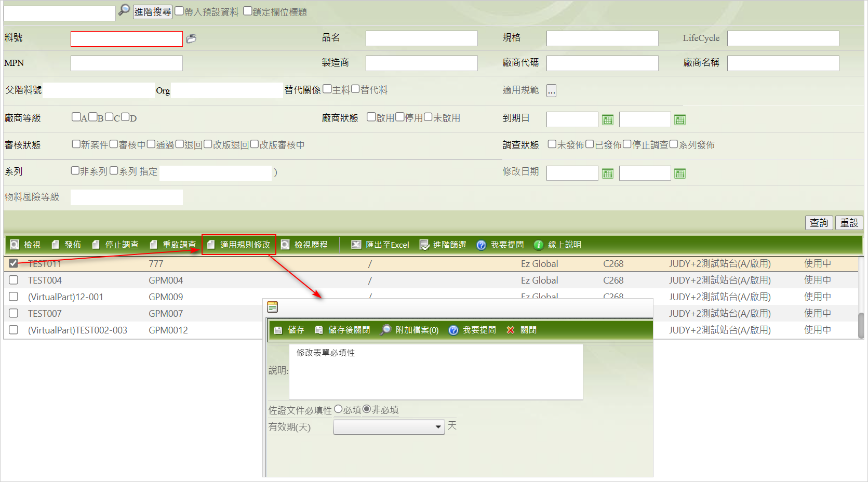Click the 適用規範 ellipsis button
868x482 pixels.
pos(552,91)
